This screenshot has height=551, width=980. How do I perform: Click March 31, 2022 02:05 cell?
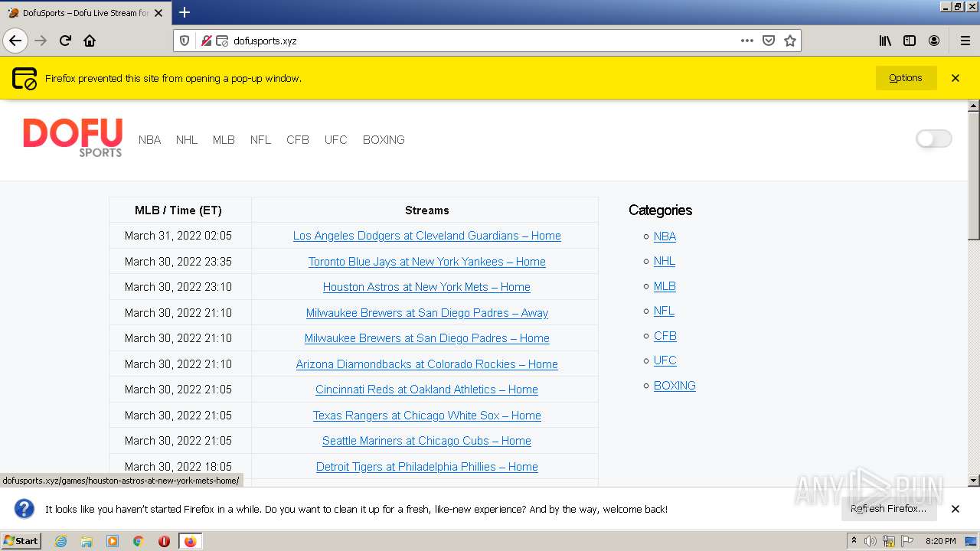pos(178,236)
